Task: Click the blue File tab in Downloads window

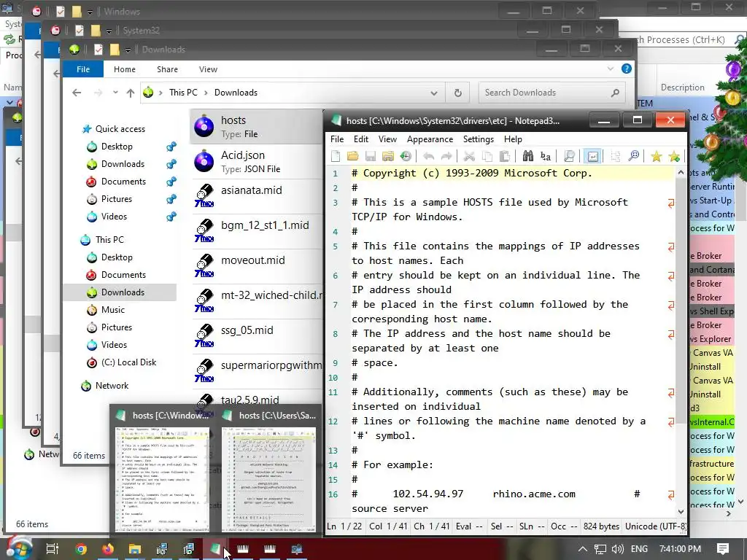Action: click(83, 69)
